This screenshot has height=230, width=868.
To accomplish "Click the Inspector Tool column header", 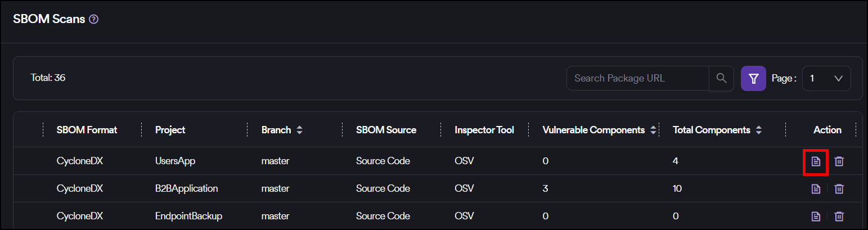I will pos(484,130).
